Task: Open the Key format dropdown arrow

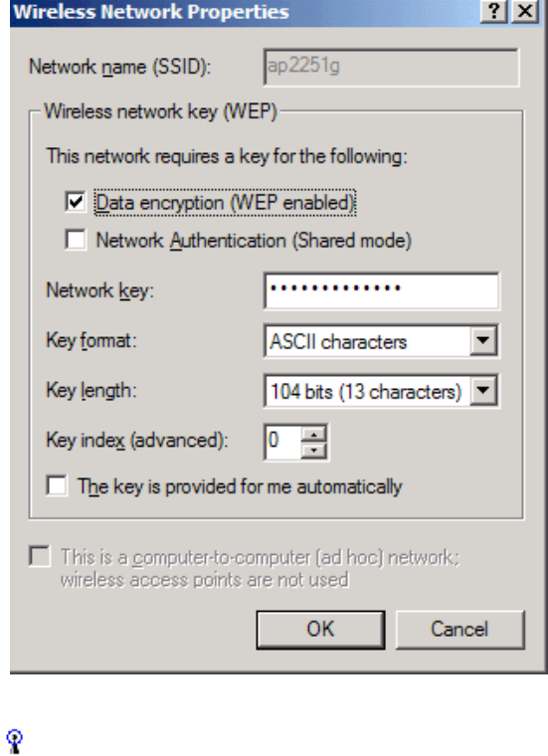Action: [x=483, y=341]
